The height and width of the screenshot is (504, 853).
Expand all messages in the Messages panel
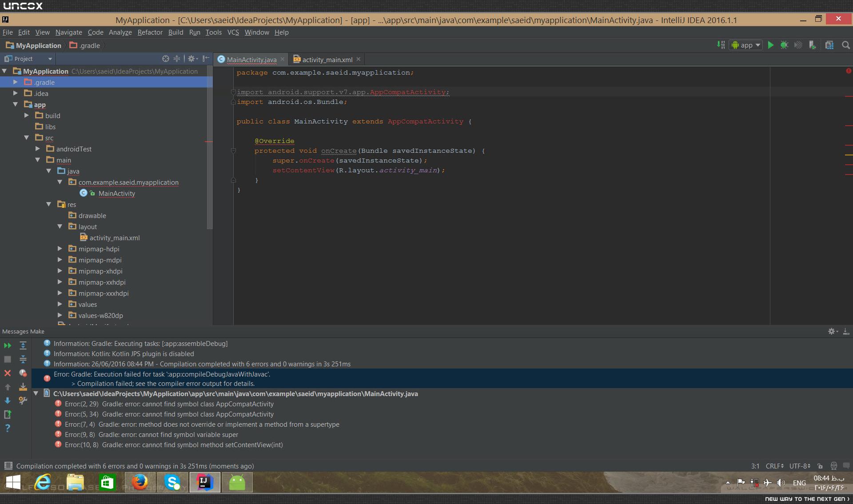[23, 345]
